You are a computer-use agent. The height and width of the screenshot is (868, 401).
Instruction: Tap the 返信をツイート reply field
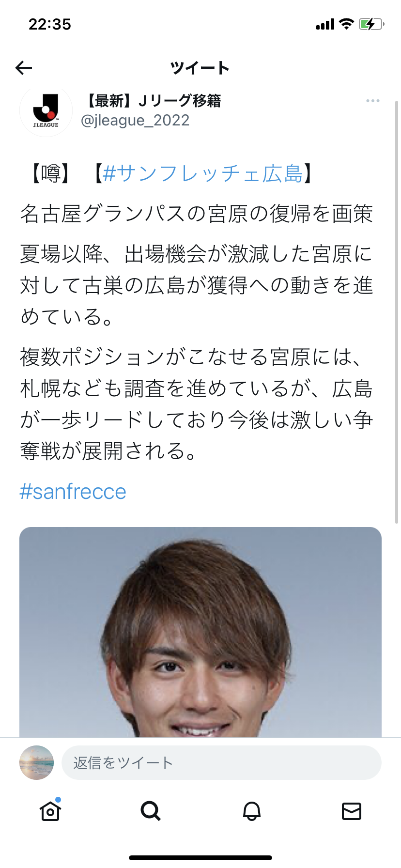click(221, 763)
